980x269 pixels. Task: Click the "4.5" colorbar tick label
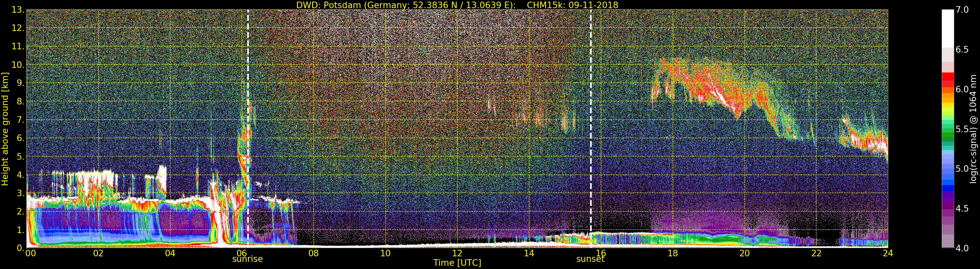[962, 209]
